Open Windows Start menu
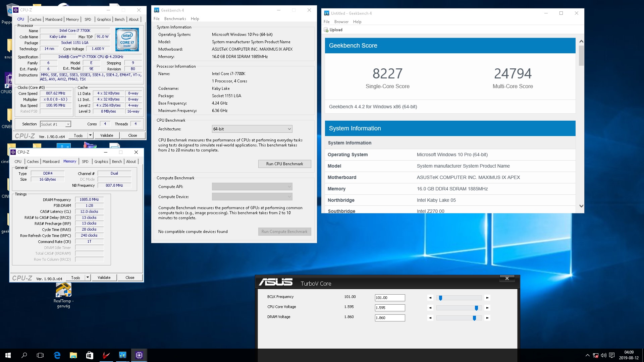644x362 pixels. click(x=8, y=355)
